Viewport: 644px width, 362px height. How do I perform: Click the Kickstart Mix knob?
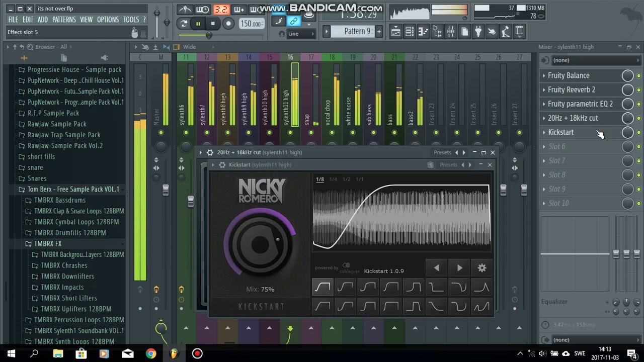[x=260, y=245]
